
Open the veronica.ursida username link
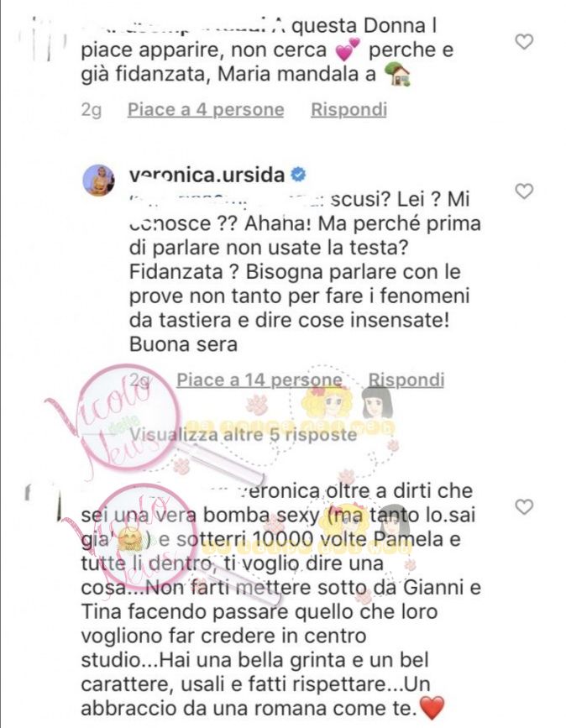207,175
